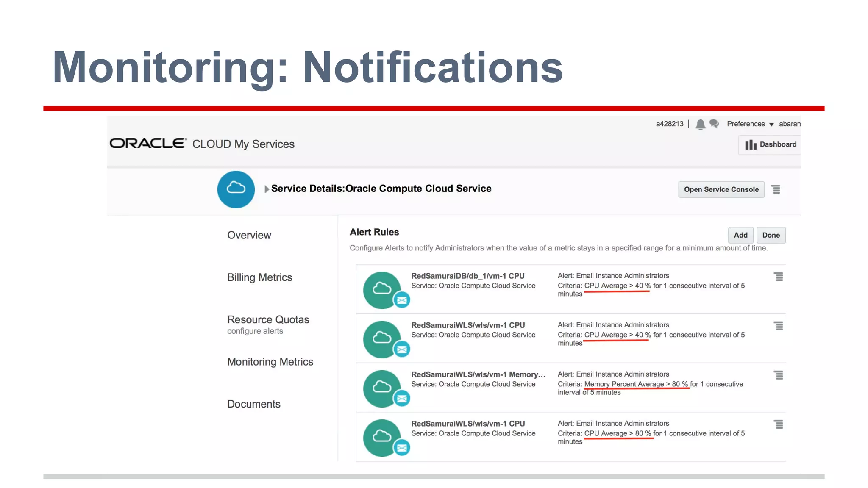Open the chat bubbles icon
The width and height of the screenshot is (868, 488).
pos(714,124)
